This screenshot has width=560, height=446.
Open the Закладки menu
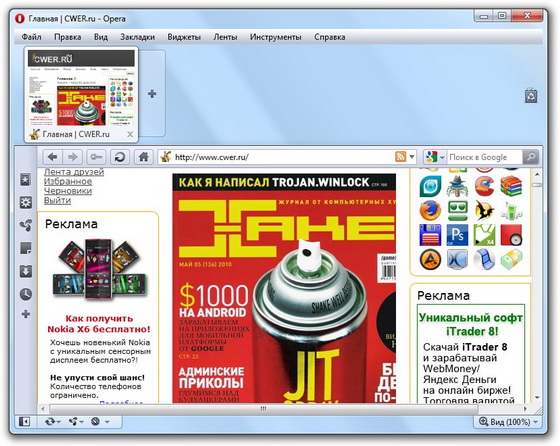click(137, 37)
